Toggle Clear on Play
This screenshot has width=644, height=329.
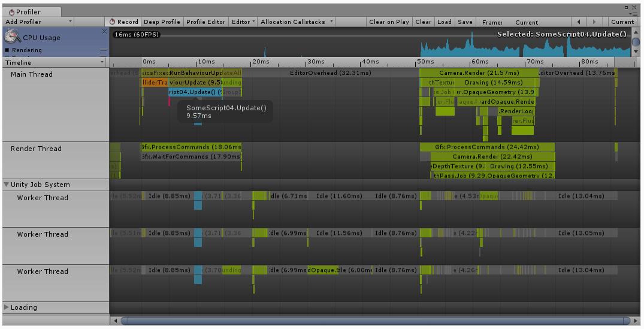pyautogui.click(x=389, y=22)
